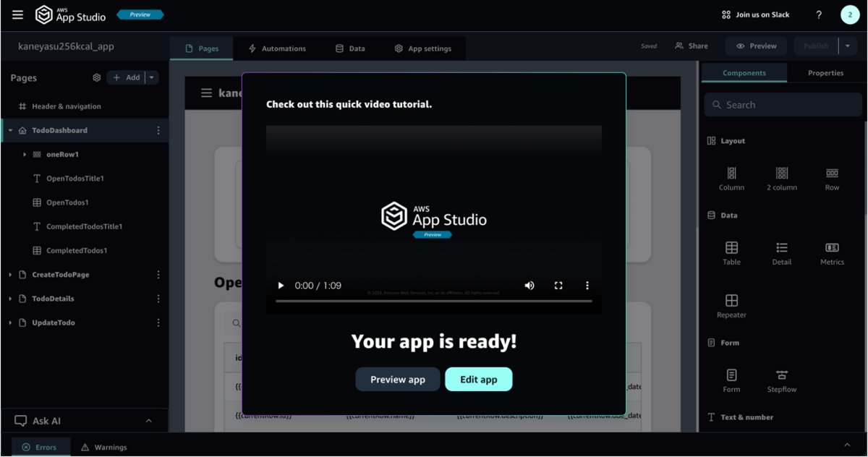868x457 pixels.
Task: Click the Ask AI label
Action: click(46, 421)
